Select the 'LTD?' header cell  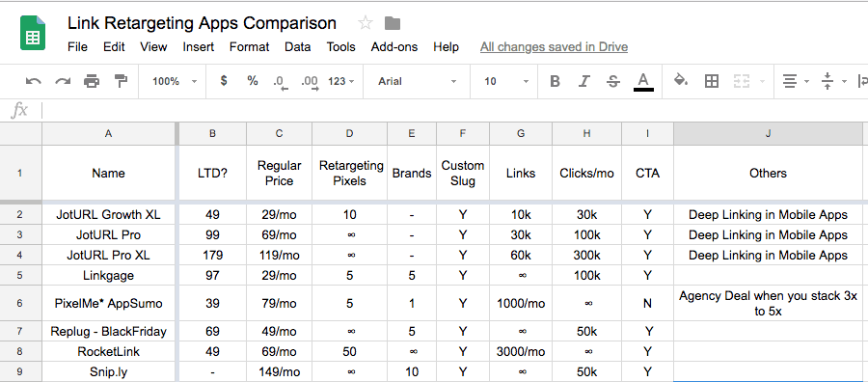click(x=212, y=173)
